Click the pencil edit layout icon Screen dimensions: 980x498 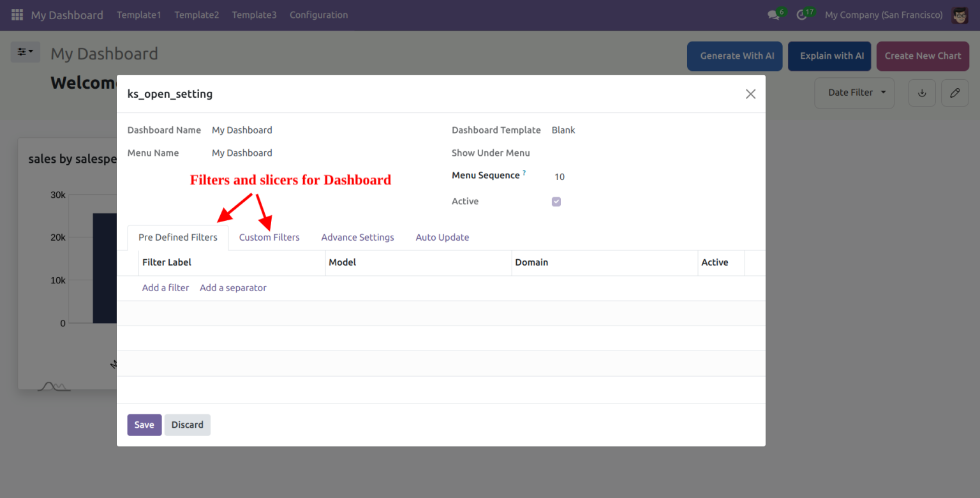[954, 93]
